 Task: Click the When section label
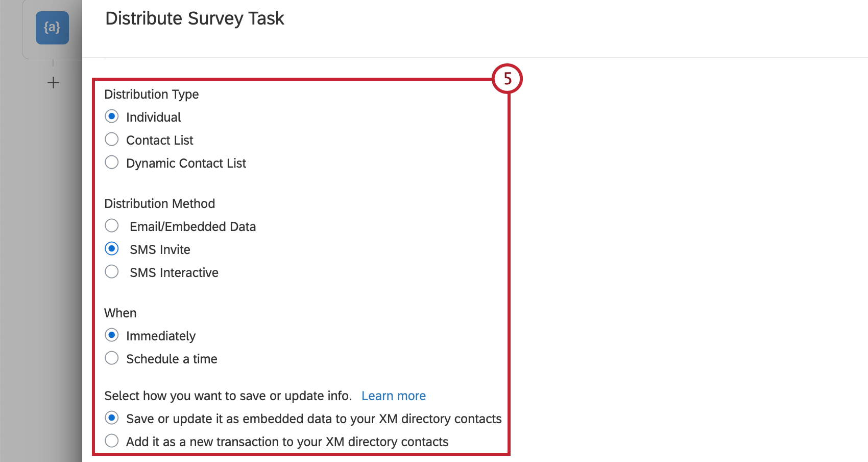tap(120, 313)
